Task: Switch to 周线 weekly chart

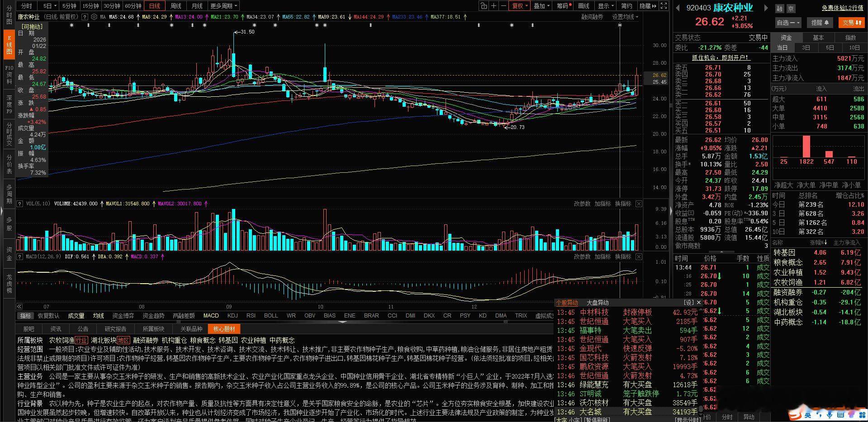Action: (x=175, y=6)
